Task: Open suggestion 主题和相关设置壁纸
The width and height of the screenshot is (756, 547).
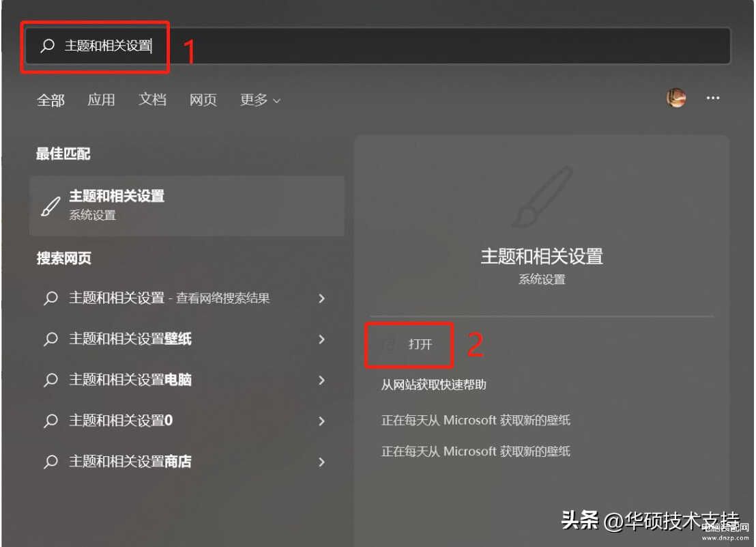Action: 187,339
